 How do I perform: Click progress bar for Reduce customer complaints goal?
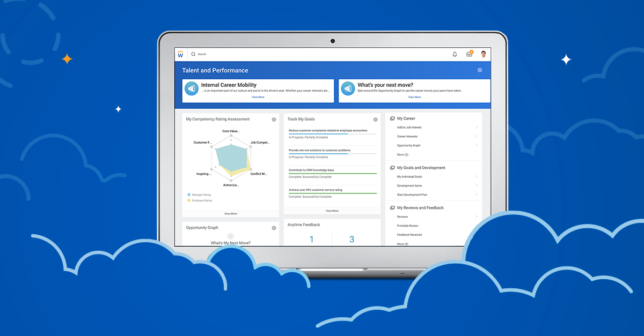pos(332,134)
